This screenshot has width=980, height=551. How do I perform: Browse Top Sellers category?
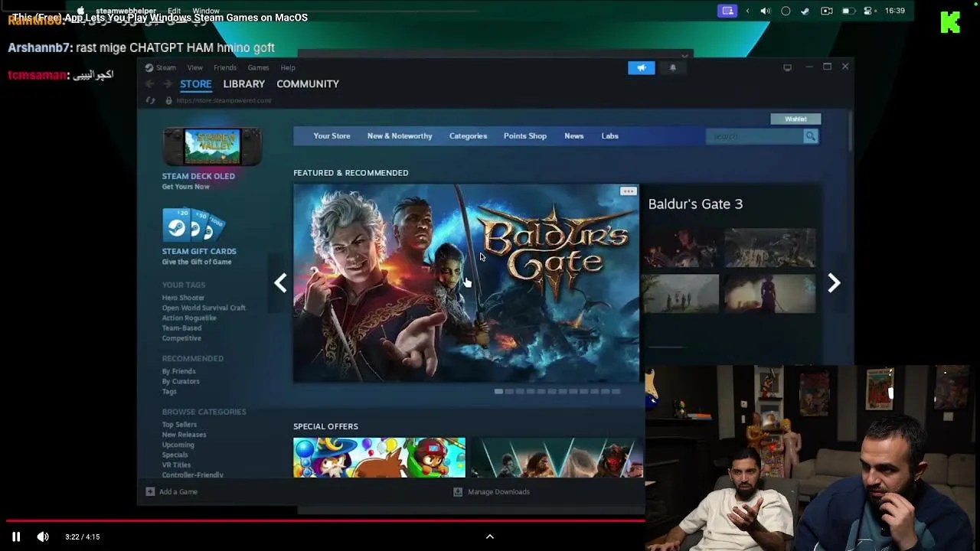pyautogui.click(x=179, y=425)
